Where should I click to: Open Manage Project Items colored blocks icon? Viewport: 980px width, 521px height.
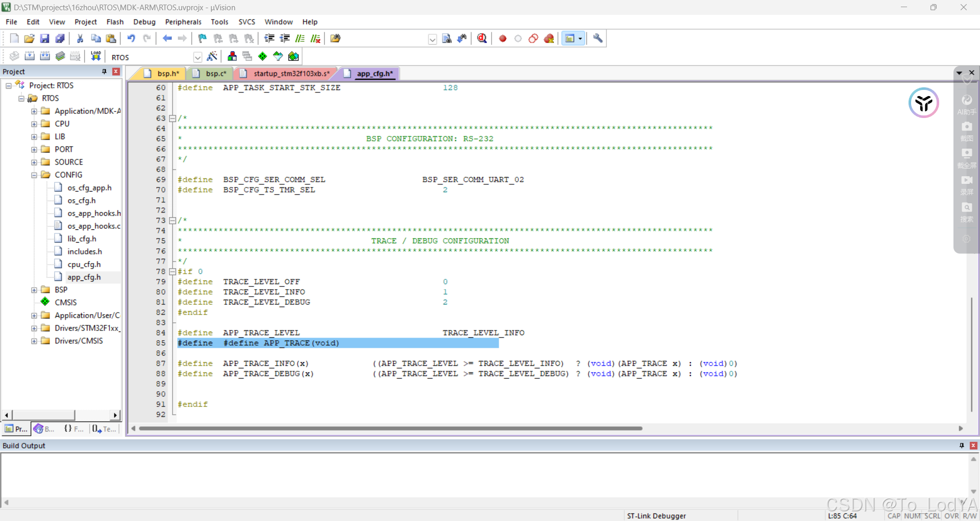click(x=232, y=56)
